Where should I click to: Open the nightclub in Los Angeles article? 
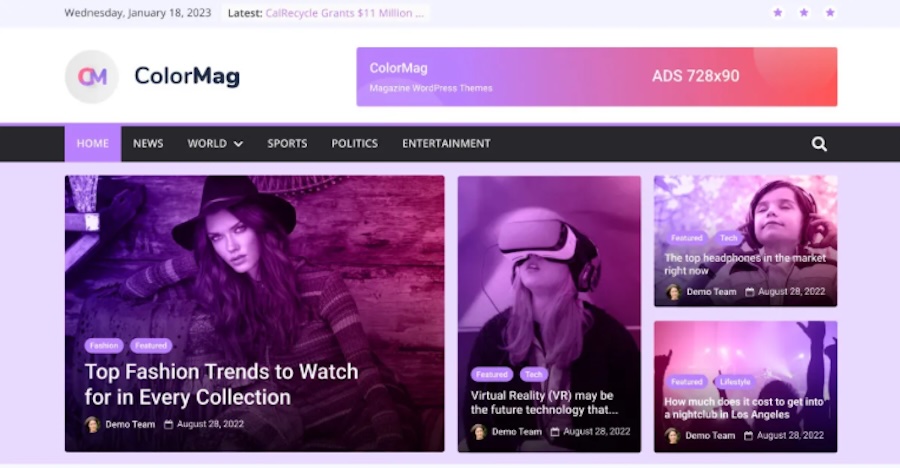[744, 408]
